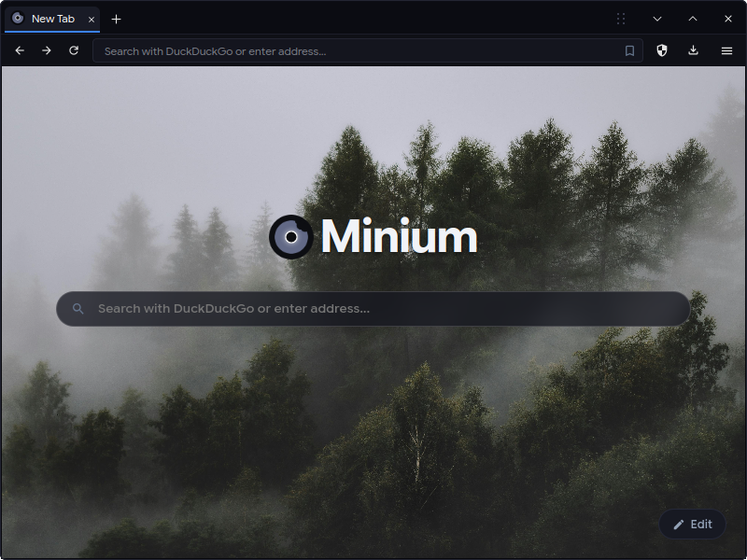
Task: Reload the current page
Action: pos(74,50)
